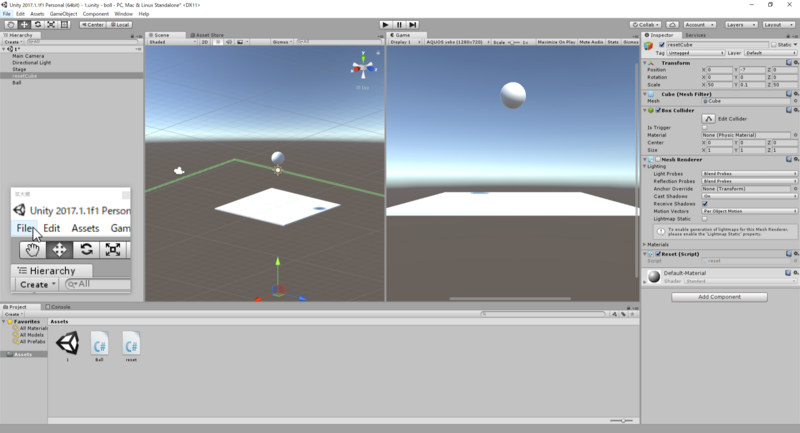Open the Gizmos dropdown in Scene view
The height and width of the screenshot is (433, 800).
(x=282, y=42)
